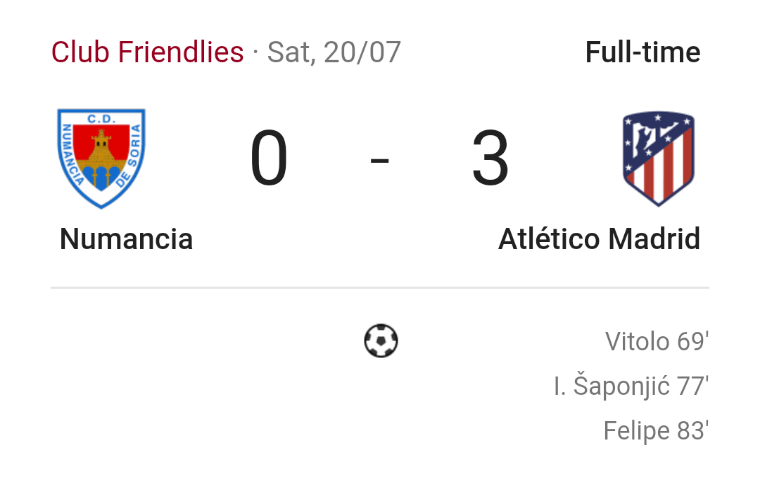Click the 77' goal minute marker

click(x=692, y=386)
